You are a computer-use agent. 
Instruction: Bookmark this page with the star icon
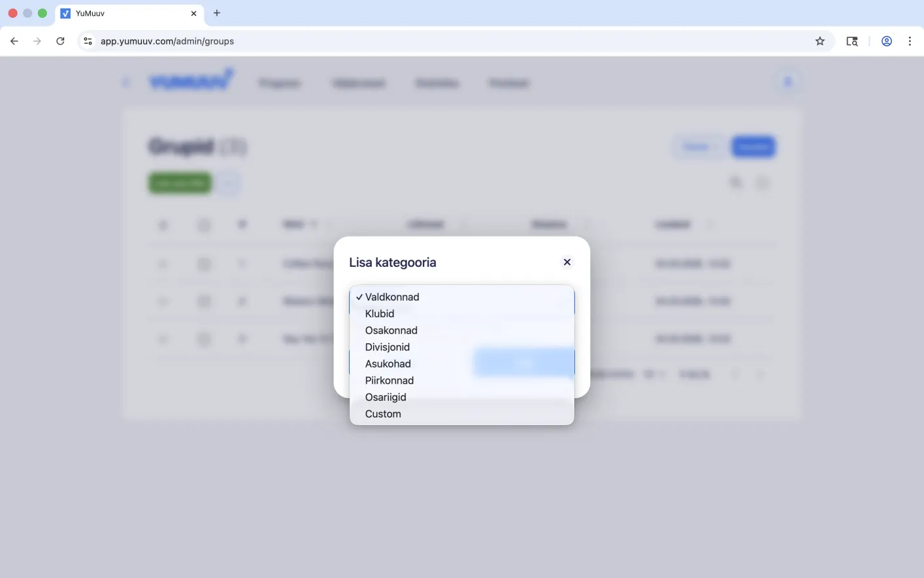click(x=820, y=41)
